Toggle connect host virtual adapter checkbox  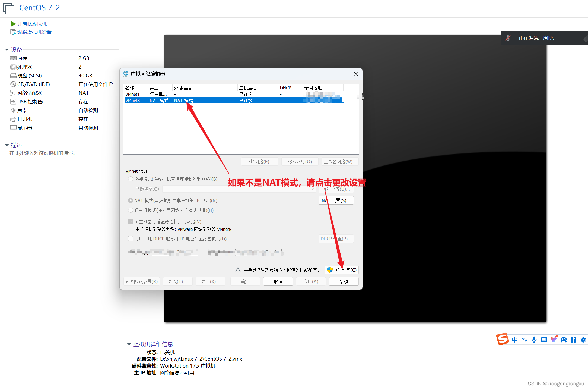131,222
